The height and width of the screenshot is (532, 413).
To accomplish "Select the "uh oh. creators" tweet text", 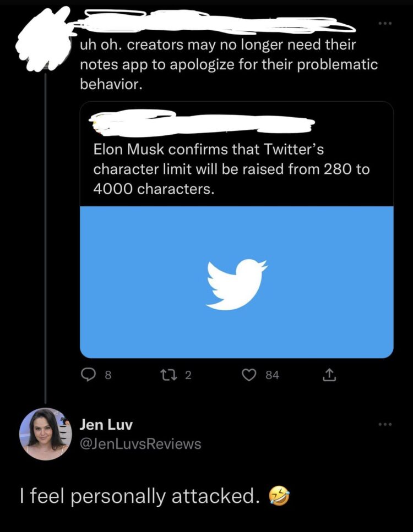I will pos(229,65).
